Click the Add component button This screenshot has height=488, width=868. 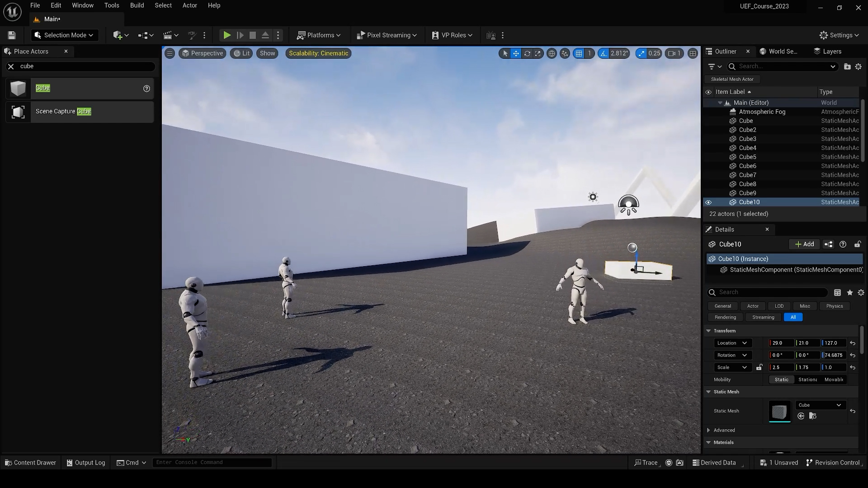coord(804,244)
